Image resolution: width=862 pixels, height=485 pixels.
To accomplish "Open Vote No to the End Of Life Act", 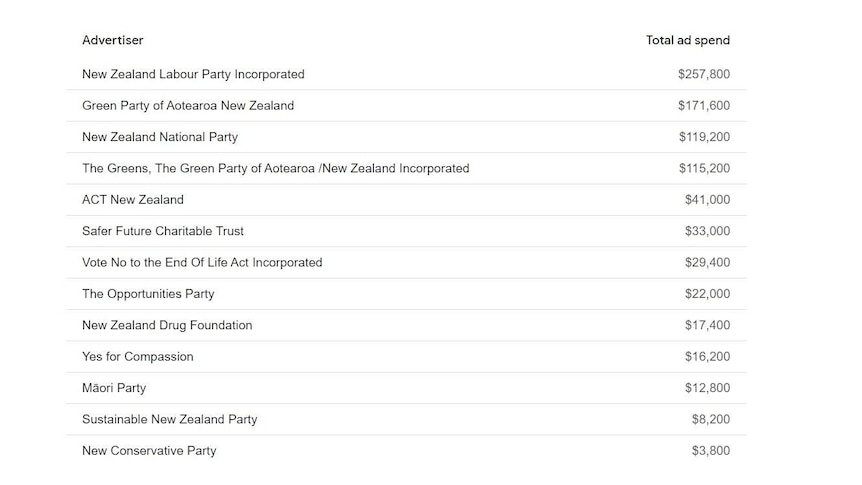I will pos(406,262).
